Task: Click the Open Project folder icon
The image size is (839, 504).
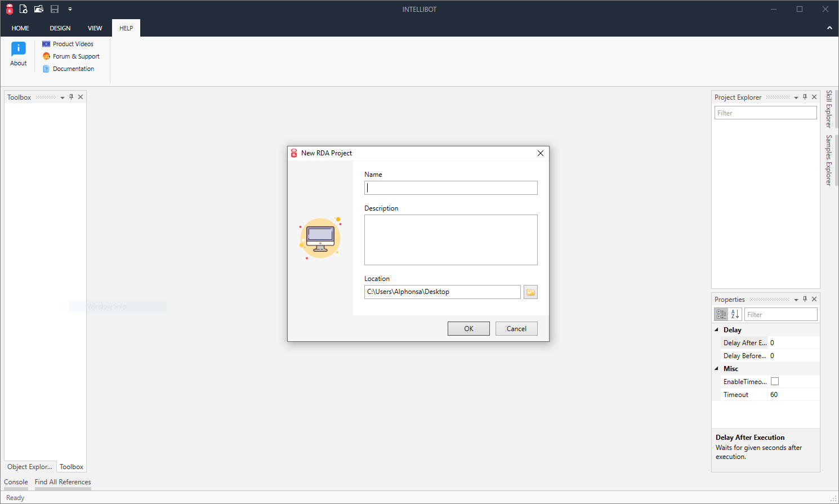Action: click(38, 9)
